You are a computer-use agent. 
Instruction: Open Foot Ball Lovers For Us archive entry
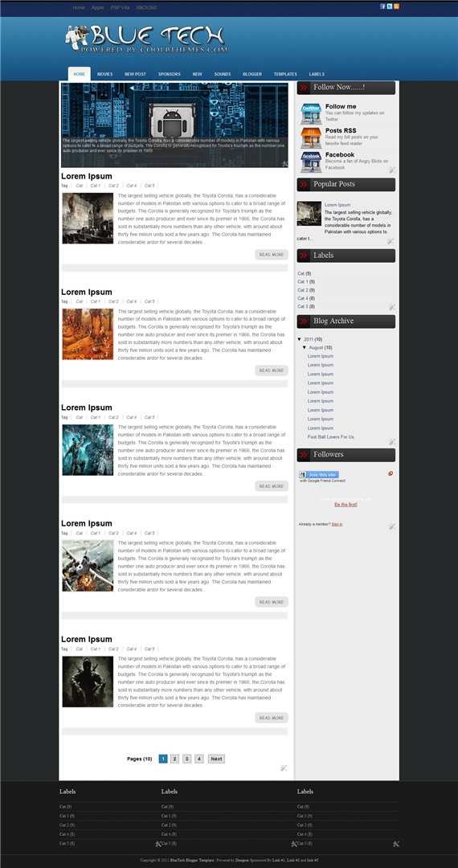tap(331, 436)
